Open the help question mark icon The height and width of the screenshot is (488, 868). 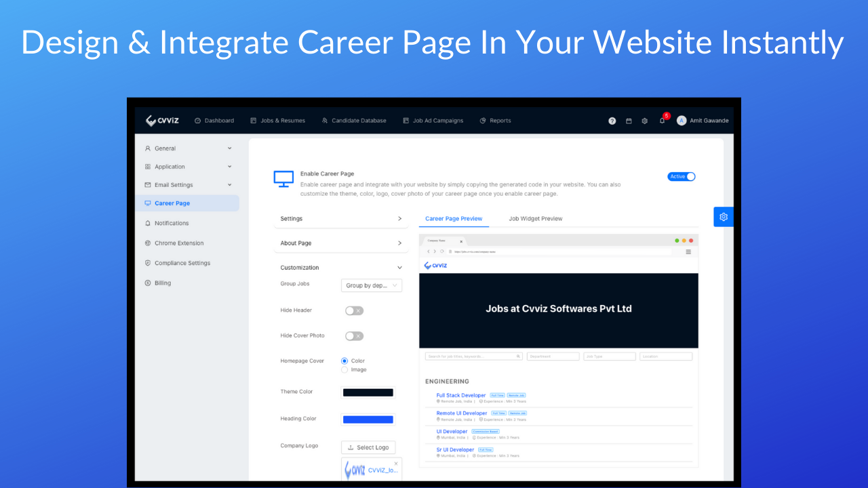coord(612,121)
